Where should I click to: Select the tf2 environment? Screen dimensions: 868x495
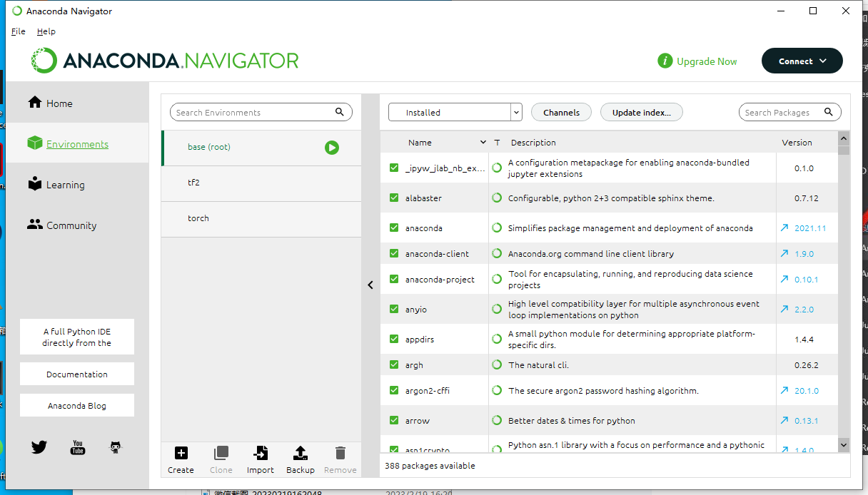coord(261,183)
